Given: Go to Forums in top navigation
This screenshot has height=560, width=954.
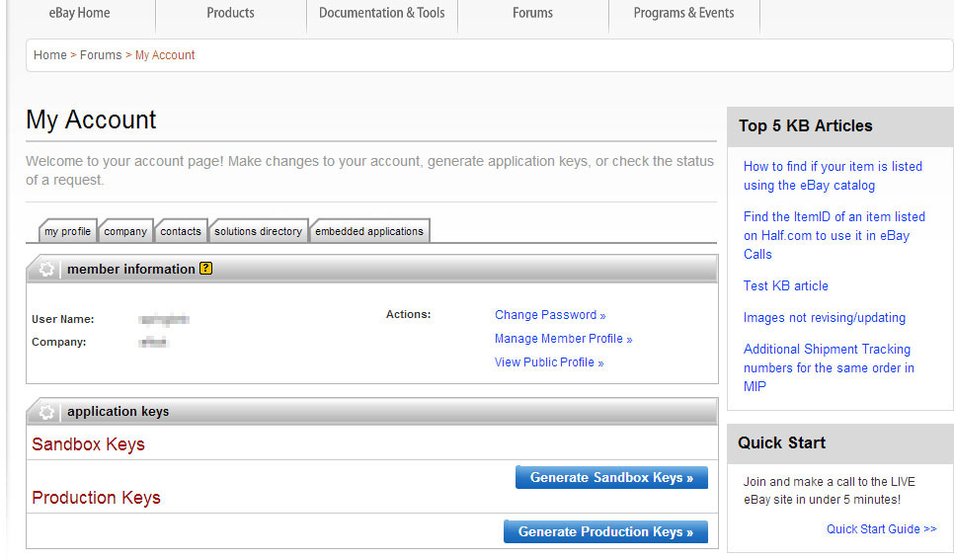Looking at the screenshot, I should (x=532, y=13).
